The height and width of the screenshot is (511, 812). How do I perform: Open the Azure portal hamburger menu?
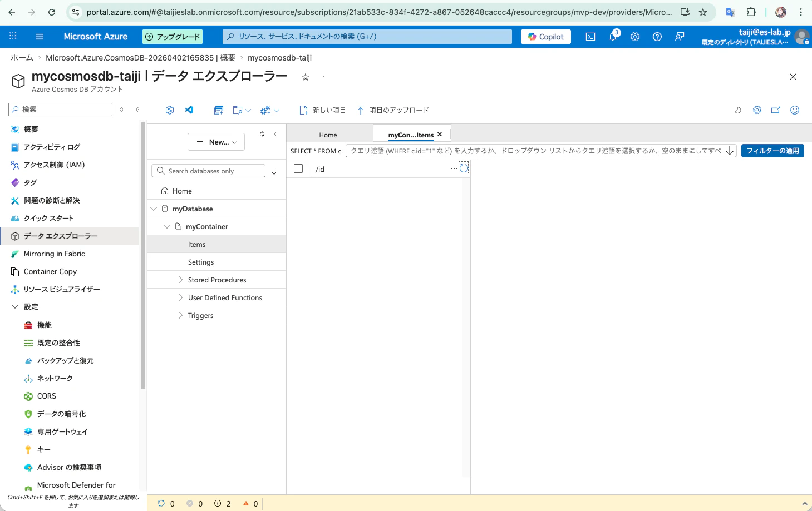pyautogui.click(x=40, y=37)
